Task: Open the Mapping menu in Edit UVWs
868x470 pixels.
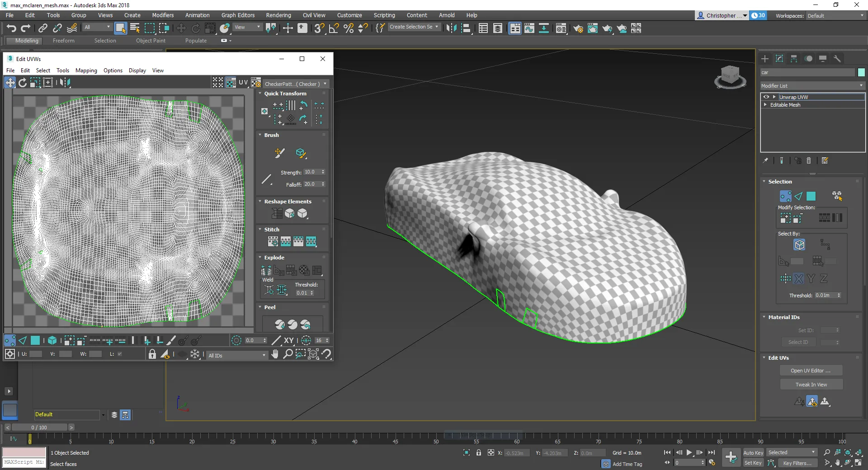Action: pos(86,70)
